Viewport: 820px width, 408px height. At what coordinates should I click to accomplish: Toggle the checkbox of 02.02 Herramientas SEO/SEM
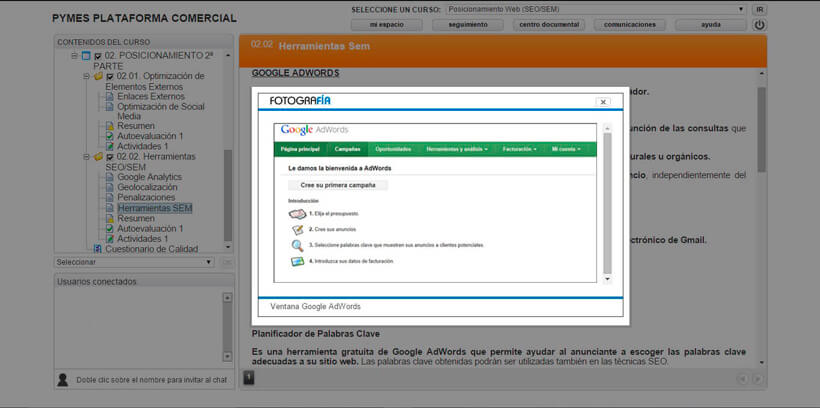(110, 156)
